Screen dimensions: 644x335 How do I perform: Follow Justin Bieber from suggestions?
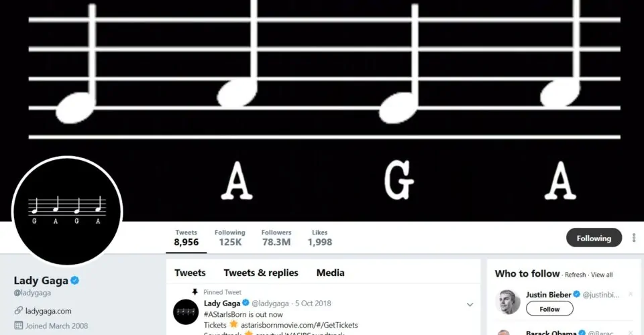(549, 309)
